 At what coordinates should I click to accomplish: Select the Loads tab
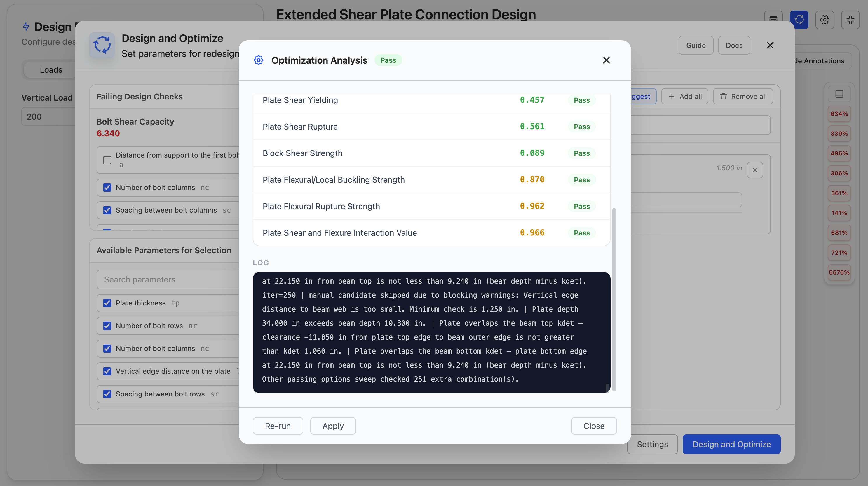pyautogui.click(x=51, y=70)
